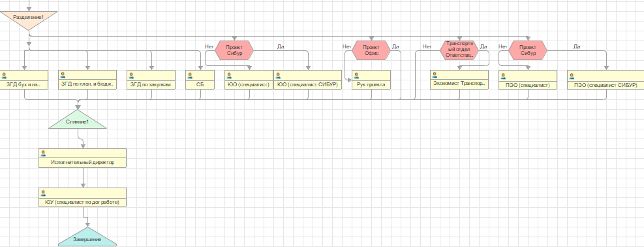Select the Рук проекта label
The height and width of the screenshot is (247, 644).
click(x=371, y=85)
